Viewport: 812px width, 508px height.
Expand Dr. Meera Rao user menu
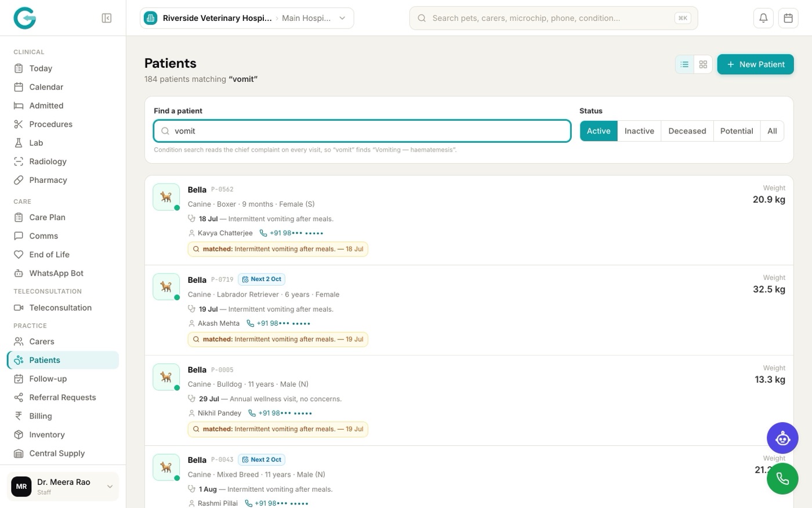click(63, 487)
